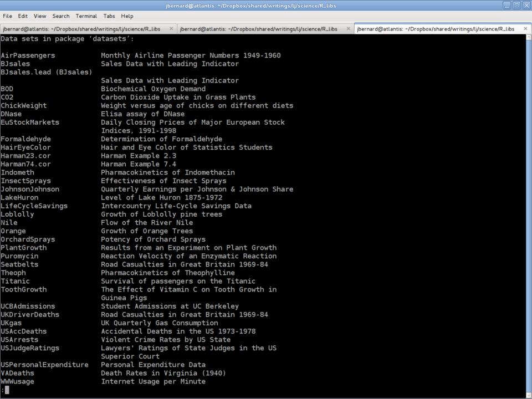
Task: Click the Harman23.cor dataset name
Action: click(x=26, y=156)
